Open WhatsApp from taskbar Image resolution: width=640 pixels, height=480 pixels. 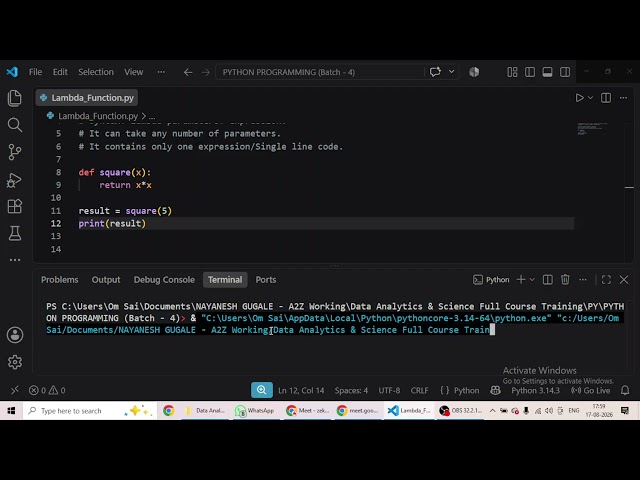[255, 411]
